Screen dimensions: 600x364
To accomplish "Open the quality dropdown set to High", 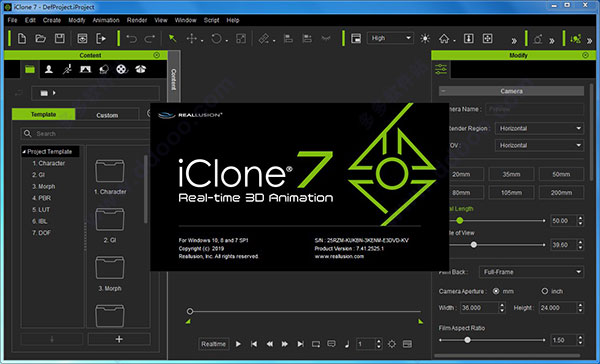I will coord(390,38).
